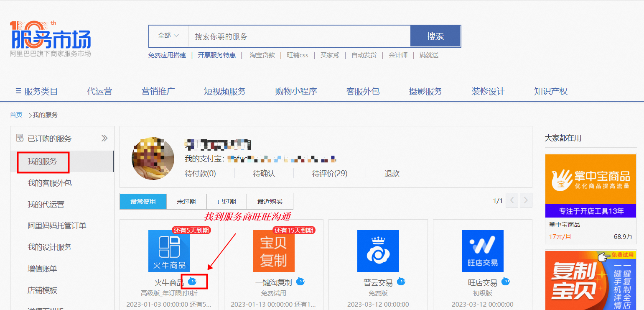Viewport: 644px width, 310px height.
Task: Click the 旺店交易 service name
Action: [x=483, y=282]
